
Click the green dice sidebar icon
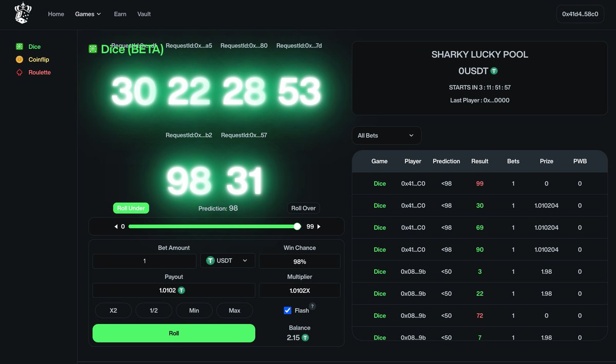click(x=20, y=47)
